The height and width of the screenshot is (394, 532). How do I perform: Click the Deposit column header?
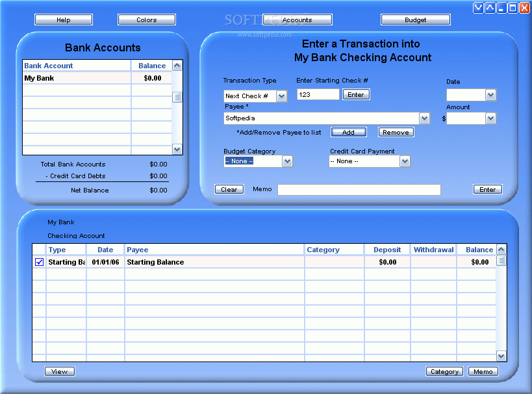click(387, 250)
